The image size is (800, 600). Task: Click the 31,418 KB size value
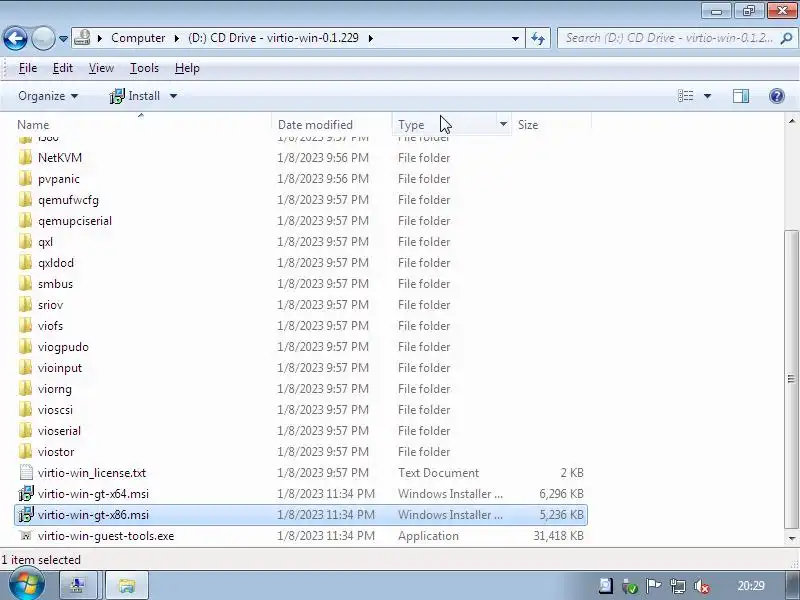click(558, 536)
